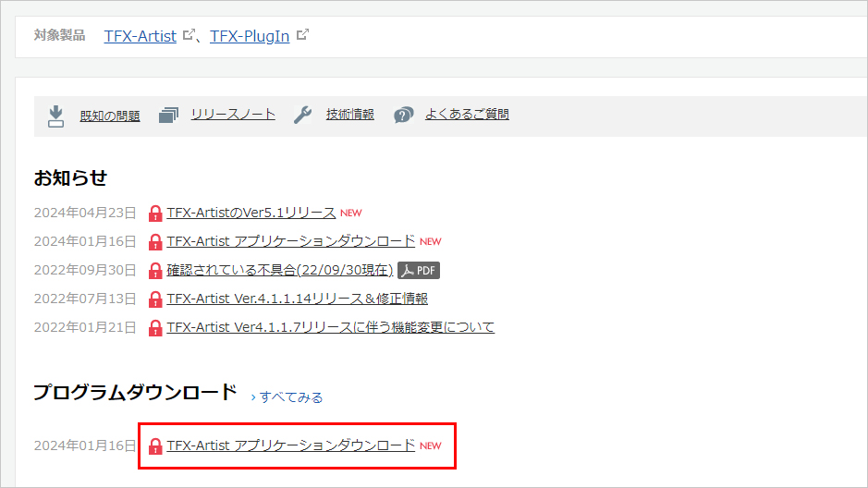Click external-link icon next to TFX-Artist
The image size is (868, 488).
(x=189, y=35)
